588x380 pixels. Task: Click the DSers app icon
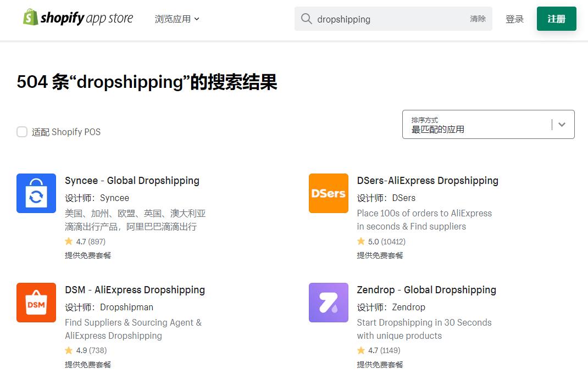[x=328, y=193]
